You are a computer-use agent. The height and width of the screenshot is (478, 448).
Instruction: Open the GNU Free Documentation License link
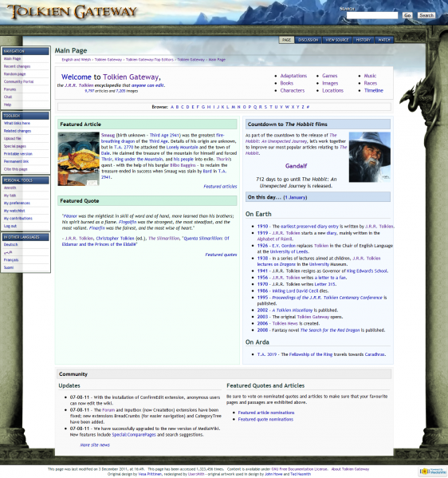(x=300, y=469)
